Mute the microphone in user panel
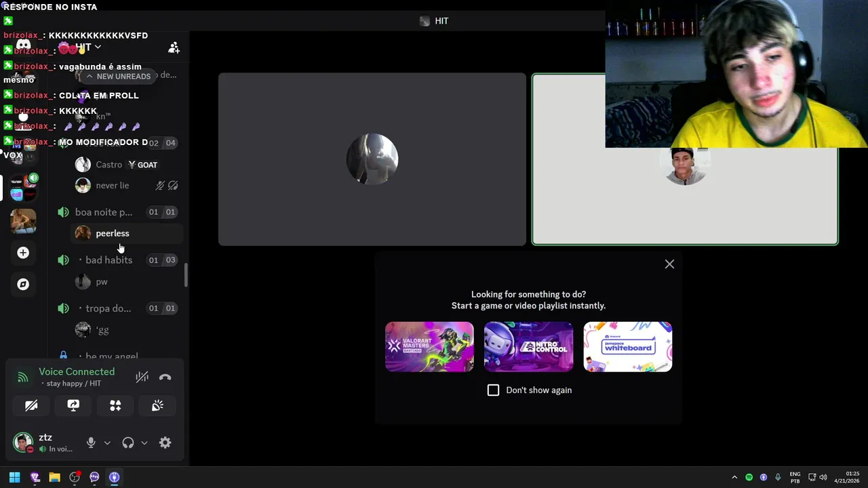Viewport: 868px width, 488px height. pyautogui.click(x=91, y=443)
